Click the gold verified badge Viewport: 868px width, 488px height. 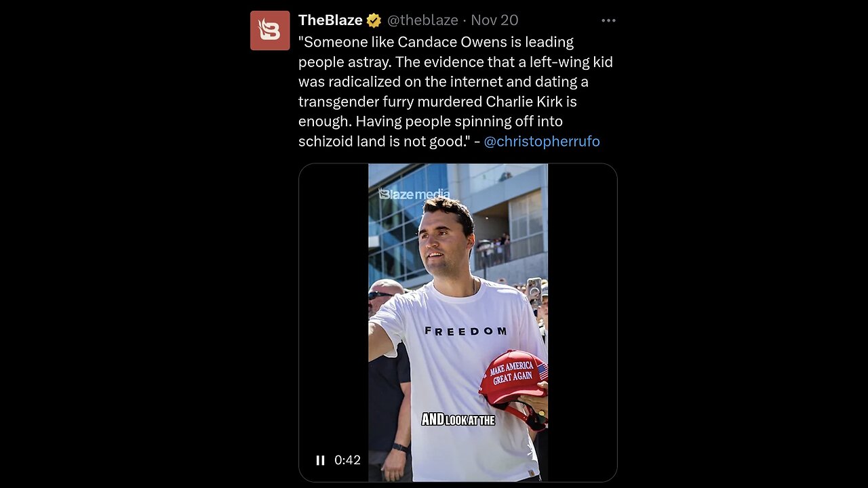pyautogui.click(x=374, y=20)
